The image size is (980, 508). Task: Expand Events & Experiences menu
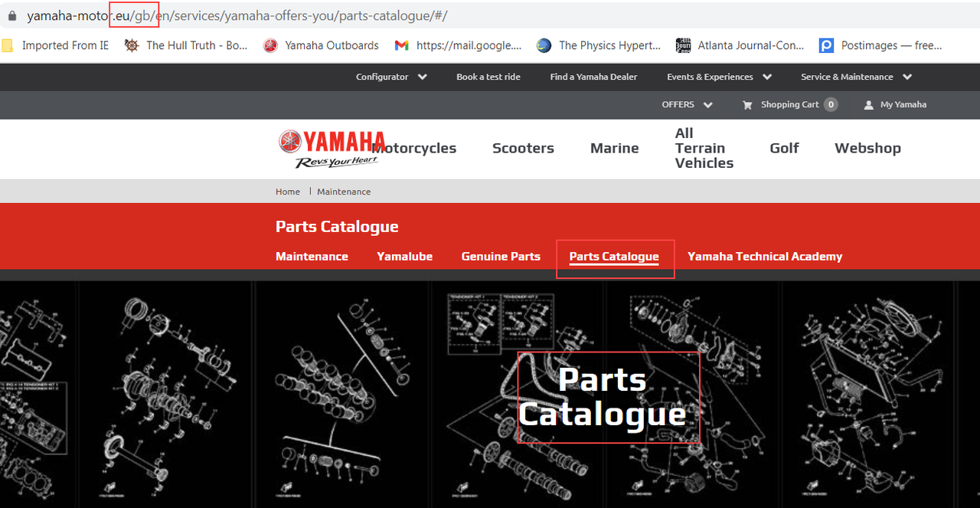pos(719,77)
